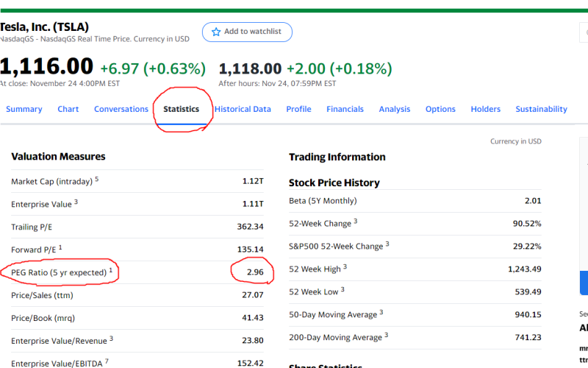
Task: Click the 362.34 trailing P/E value
Action: (x=250, y=227)
